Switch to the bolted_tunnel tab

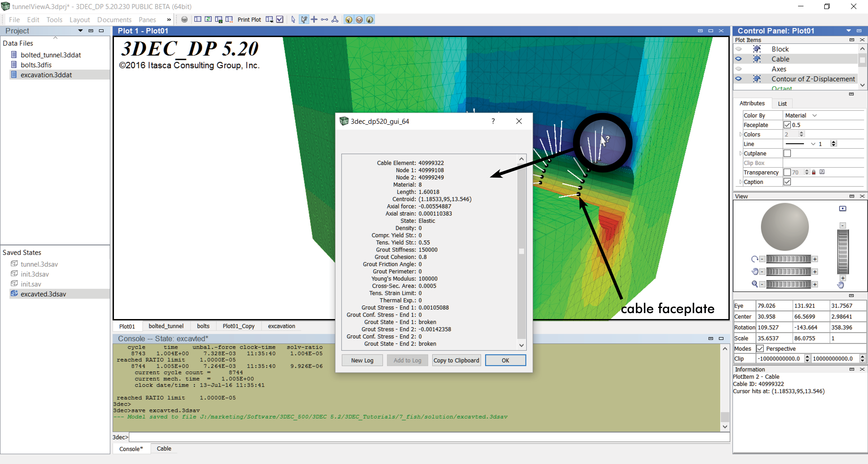166,326
